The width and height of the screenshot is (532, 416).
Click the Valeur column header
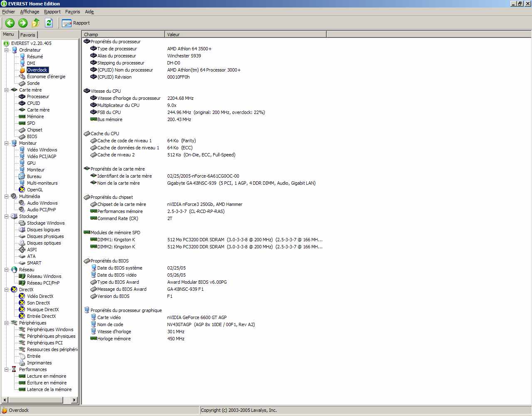click(x=245, y=35)
